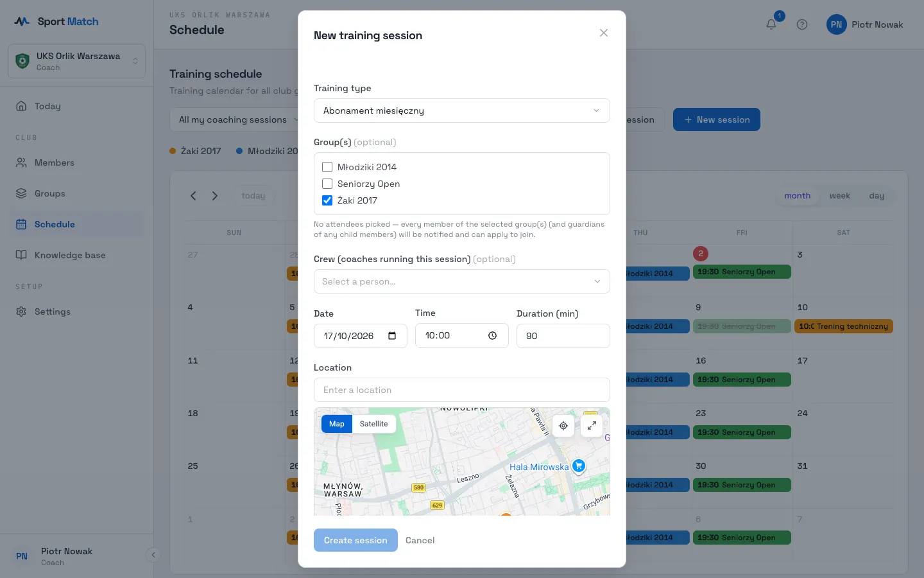Open the Crew select a person dropdown
924x578 pixels.
pos(462,281)
